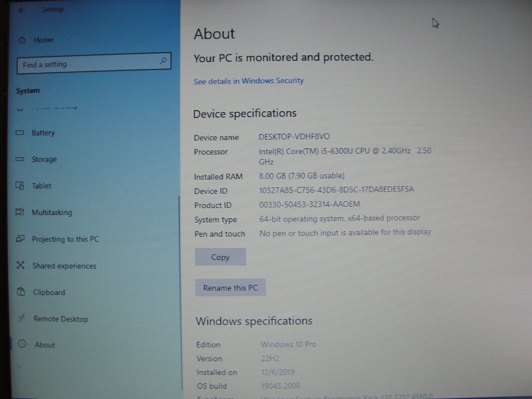This screenshot has width=532, height=399.
Task: Open See details in Windows Security
Action: tap(249, 81)
